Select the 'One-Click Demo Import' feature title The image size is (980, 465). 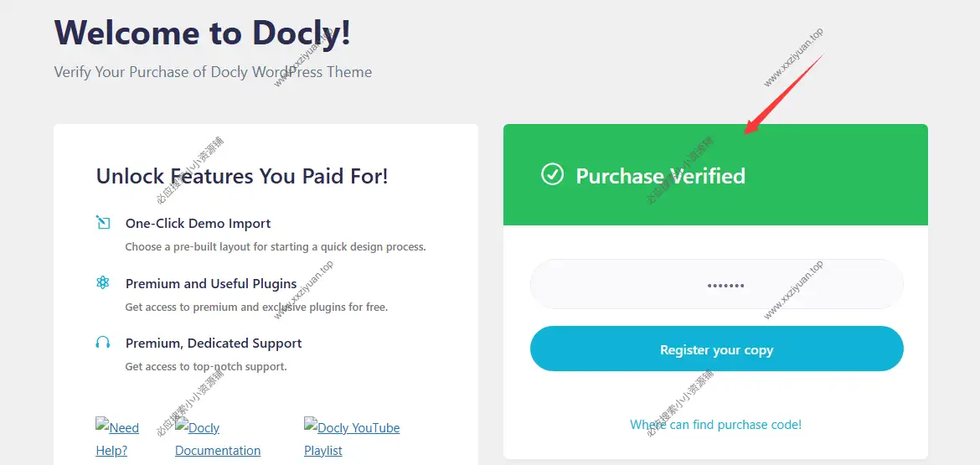pos(198,224)
